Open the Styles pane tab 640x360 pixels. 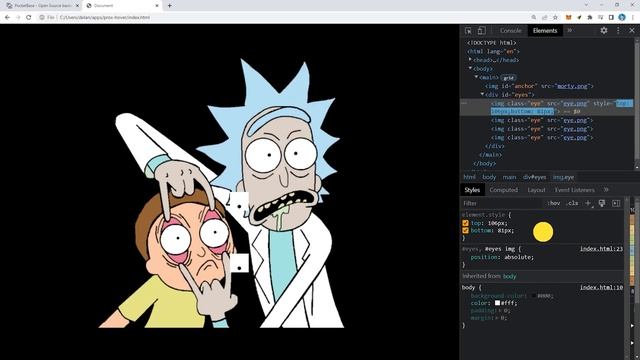(x=472, y=190)
